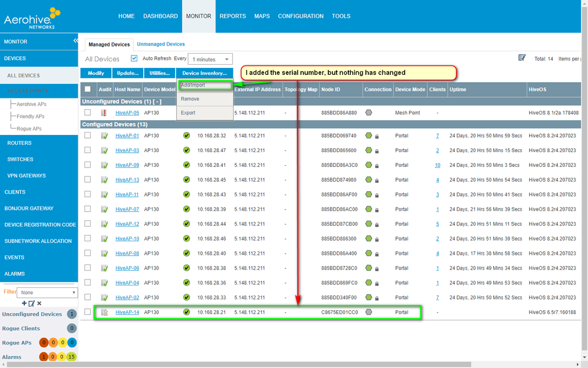
Task: Select the checkbox for HiveAP-03
Action: pos(87,150)
